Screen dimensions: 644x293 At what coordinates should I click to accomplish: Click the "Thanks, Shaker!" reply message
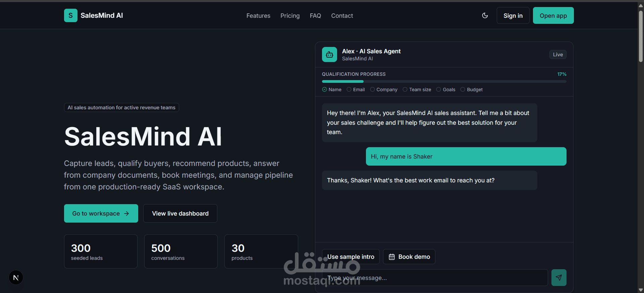[430, 180]
